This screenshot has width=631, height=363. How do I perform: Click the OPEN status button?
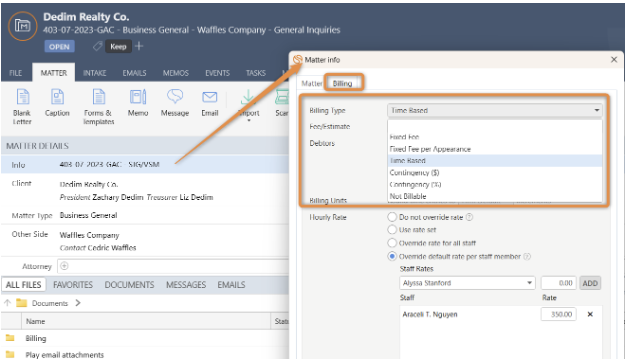pos(59,47)
